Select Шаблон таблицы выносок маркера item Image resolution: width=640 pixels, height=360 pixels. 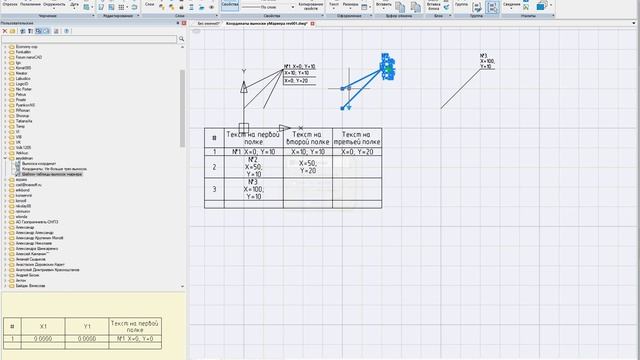(52, 174)
